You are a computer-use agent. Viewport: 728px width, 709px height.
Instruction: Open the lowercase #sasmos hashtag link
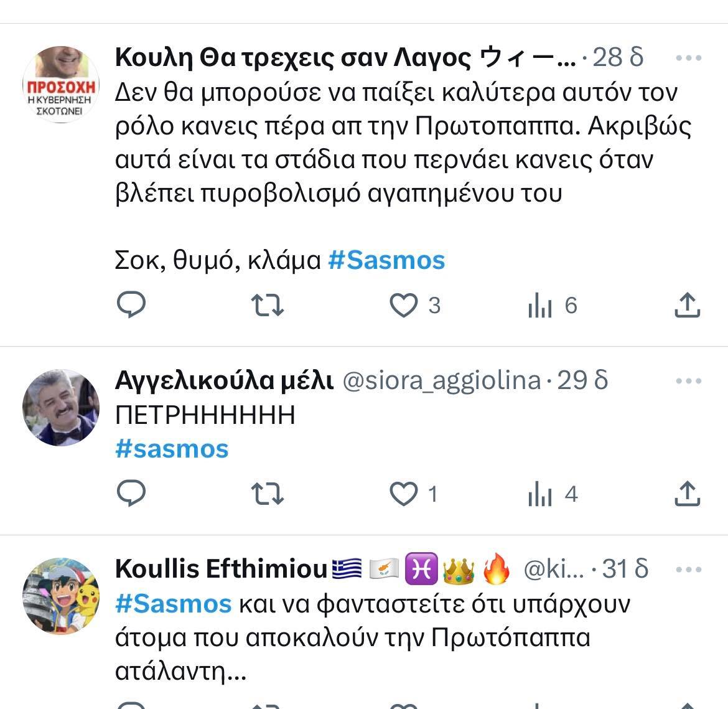point(172,449)
